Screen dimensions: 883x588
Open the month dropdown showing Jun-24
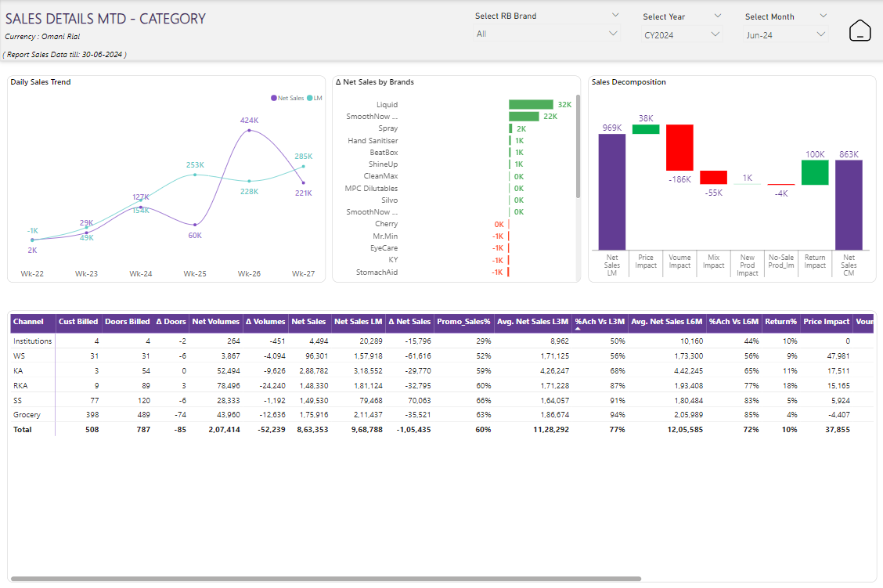click(x=785, y=34)
